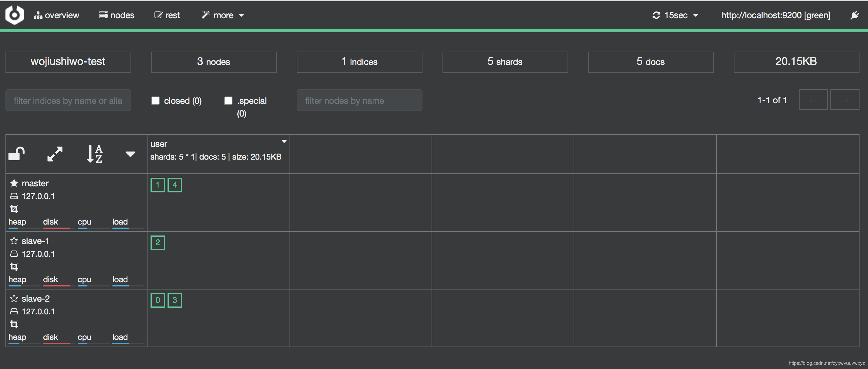Click the wojiushiwo-test cluster name box
The width and height of the screenshot is (868, 369).
click(68, 62)
